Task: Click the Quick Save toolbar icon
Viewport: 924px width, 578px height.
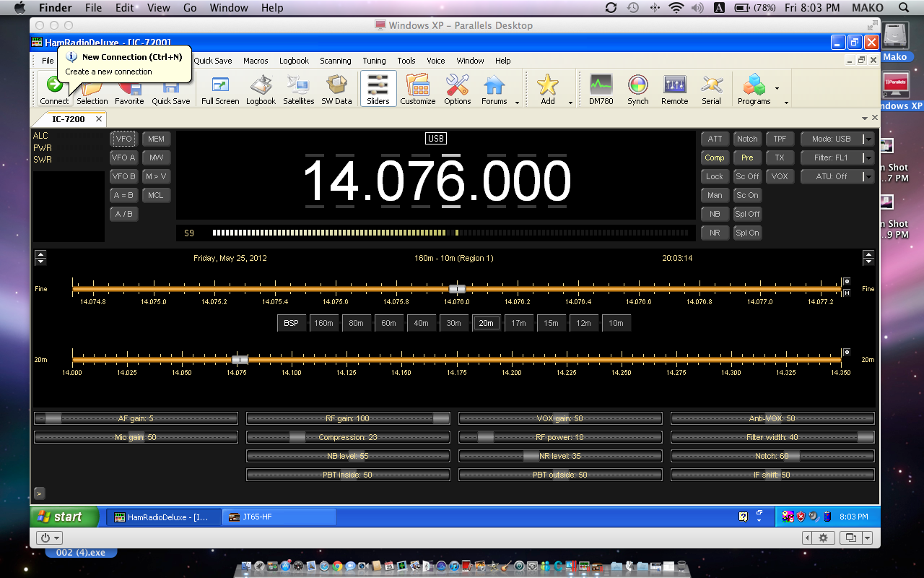Action: click(x=171, y=90)
